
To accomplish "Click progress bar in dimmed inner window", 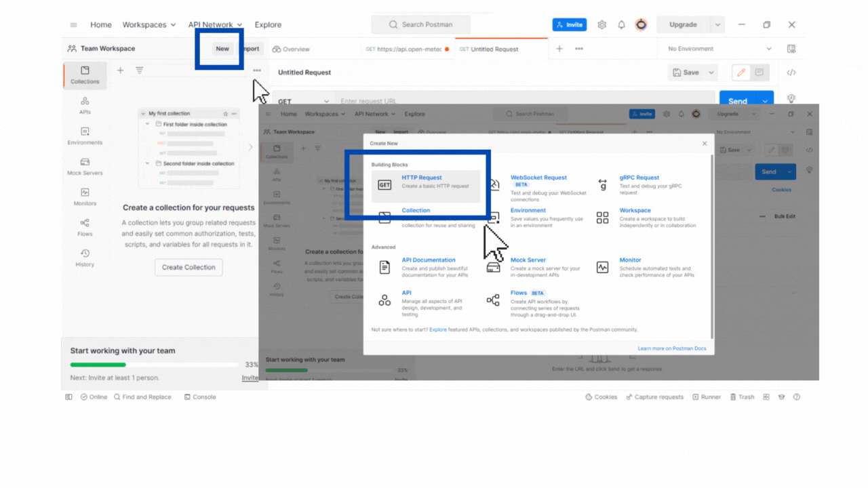I will [330, 370].
